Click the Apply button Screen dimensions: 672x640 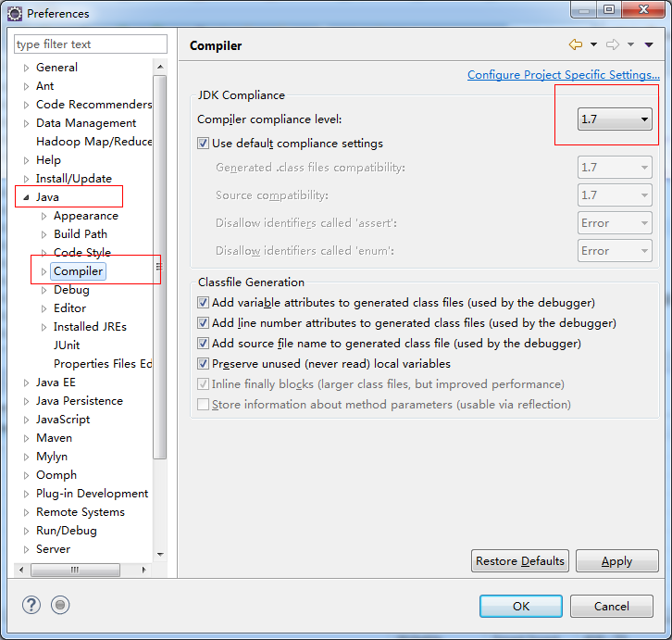[616, 561]
